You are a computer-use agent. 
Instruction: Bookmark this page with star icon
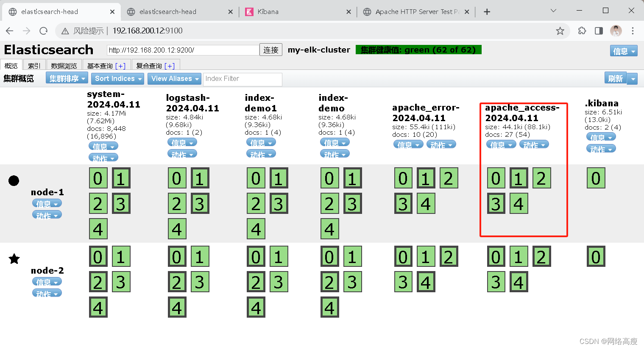pos(560,30)
